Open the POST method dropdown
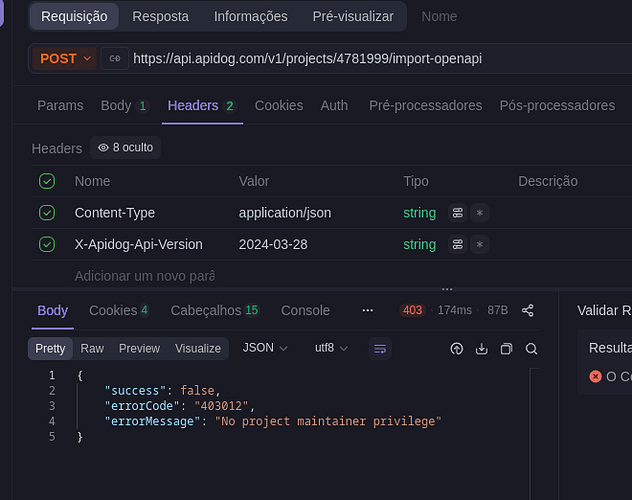The height and width of the screenshot is (500, 632). coord(65,59)
